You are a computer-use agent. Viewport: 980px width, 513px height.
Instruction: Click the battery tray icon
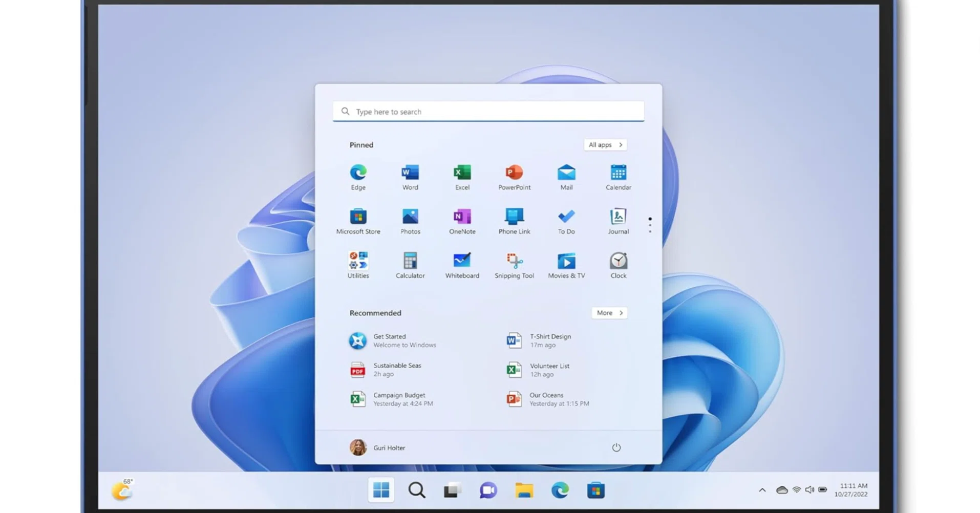(x=822, y=490)
